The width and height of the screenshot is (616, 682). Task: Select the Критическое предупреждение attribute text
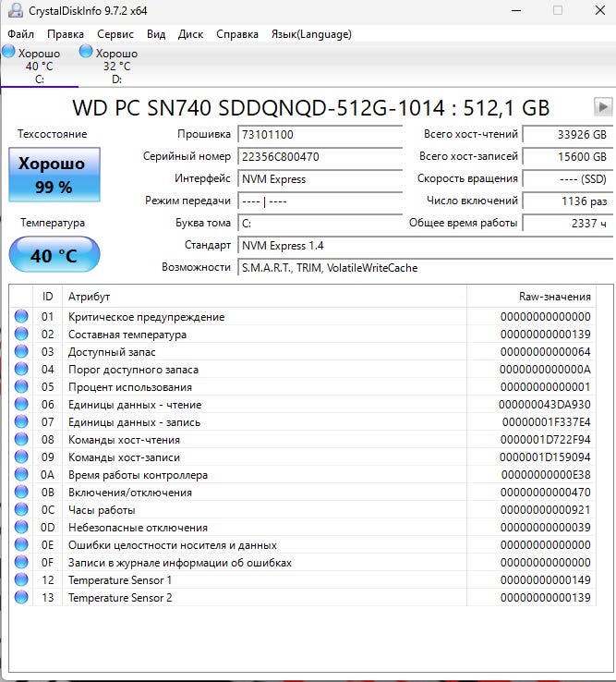tap(147, 317)
